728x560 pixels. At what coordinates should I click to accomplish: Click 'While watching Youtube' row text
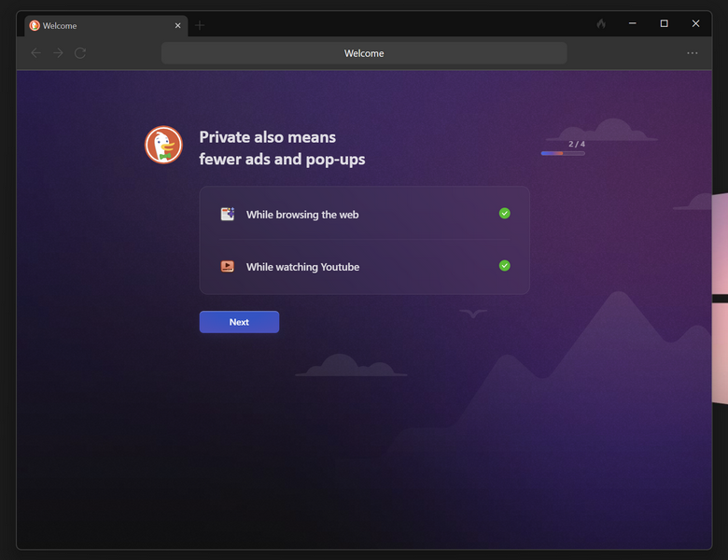pos(302,267)
